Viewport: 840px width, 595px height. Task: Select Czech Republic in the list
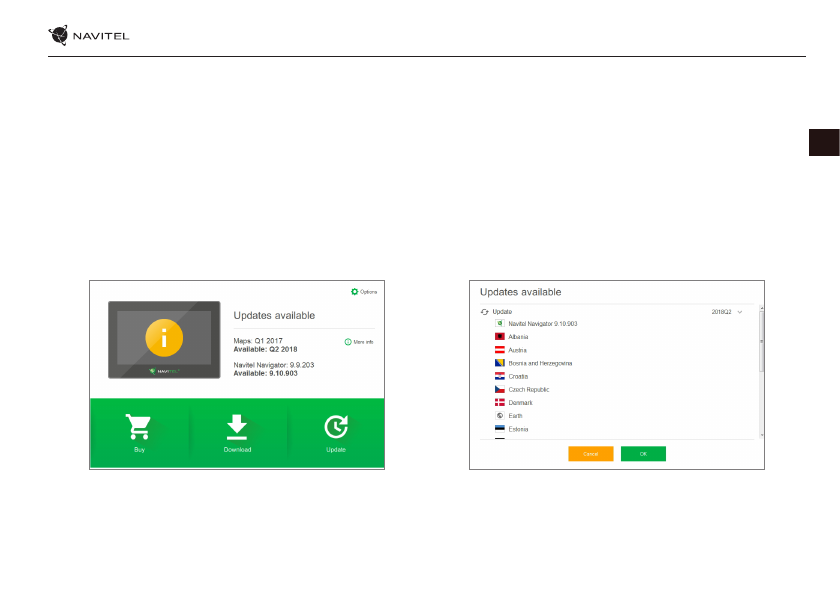(529, 389)
